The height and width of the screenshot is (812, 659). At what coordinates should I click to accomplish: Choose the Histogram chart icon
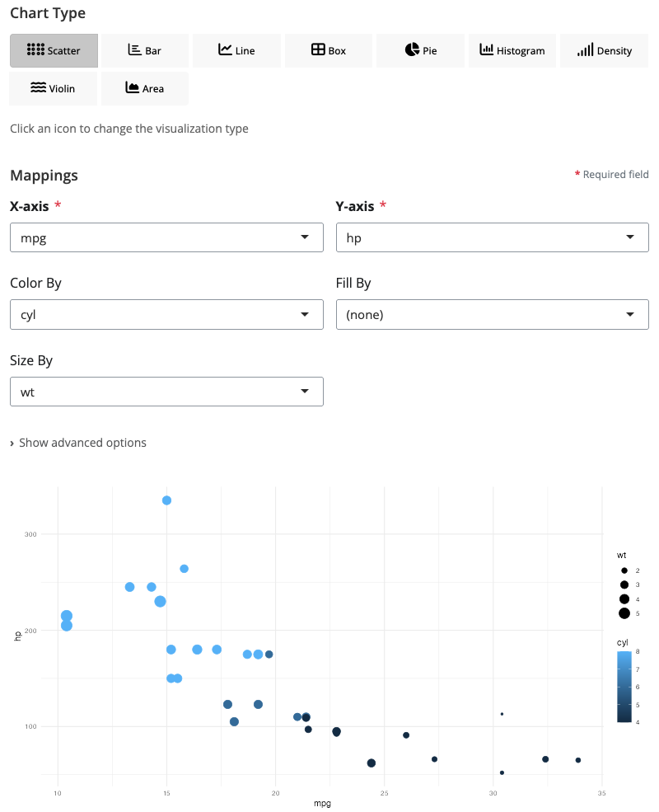point(486,50)
